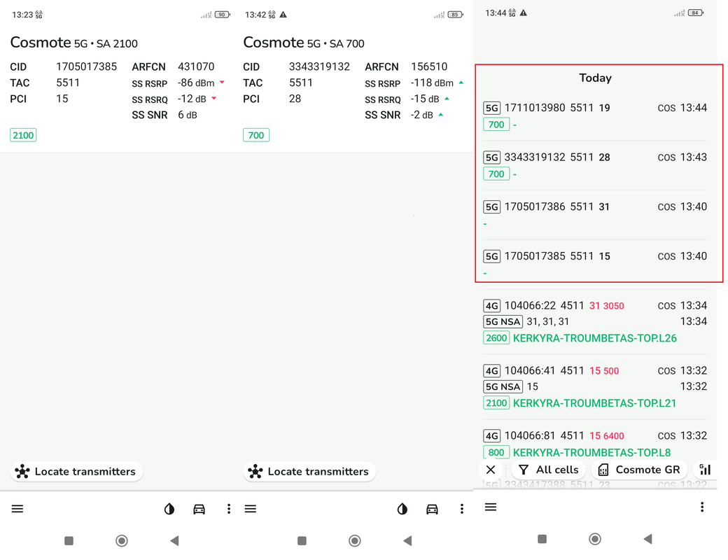This screenshot has width=728, height=560.
Task: Open log entry 3343319132 at 13:43
Action: (x=595, y=165)
